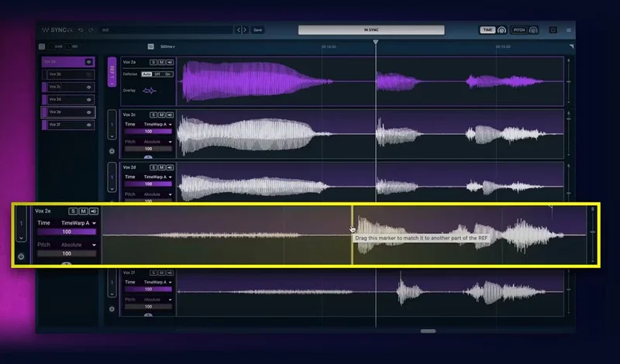Toggle visibility eye for Vox 2a
Image resolution: width=620 pixels, height=364 pixels.
89,62
